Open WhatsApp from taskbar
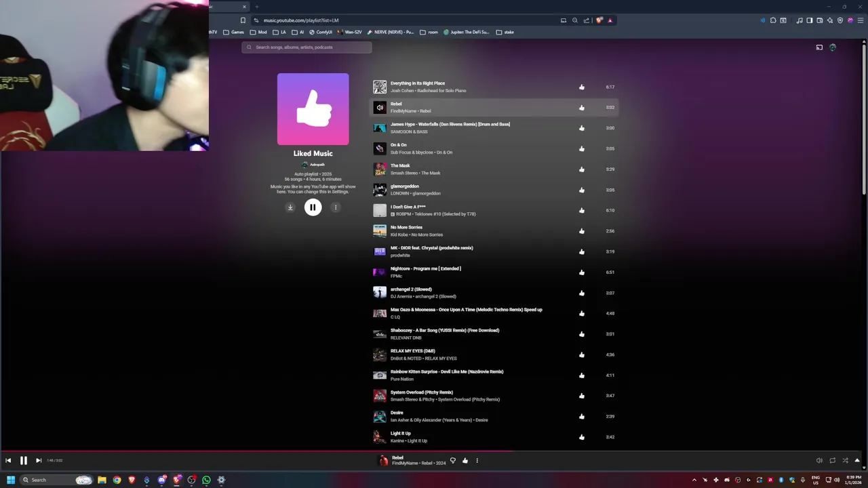The height and width of the screenshot is (488, 868). coord(206,480)
